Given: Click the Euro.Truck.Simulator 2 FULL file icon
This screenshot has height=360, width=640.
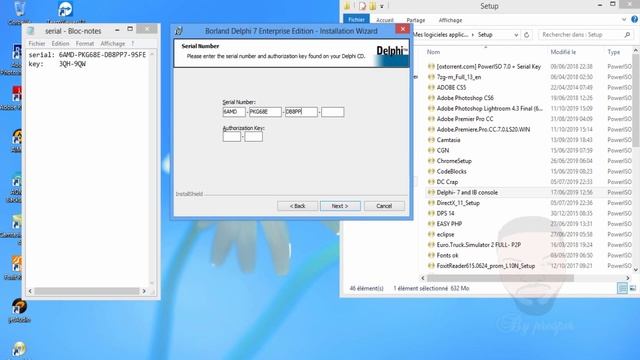Looking at the screenshot, I should [431, 245].
